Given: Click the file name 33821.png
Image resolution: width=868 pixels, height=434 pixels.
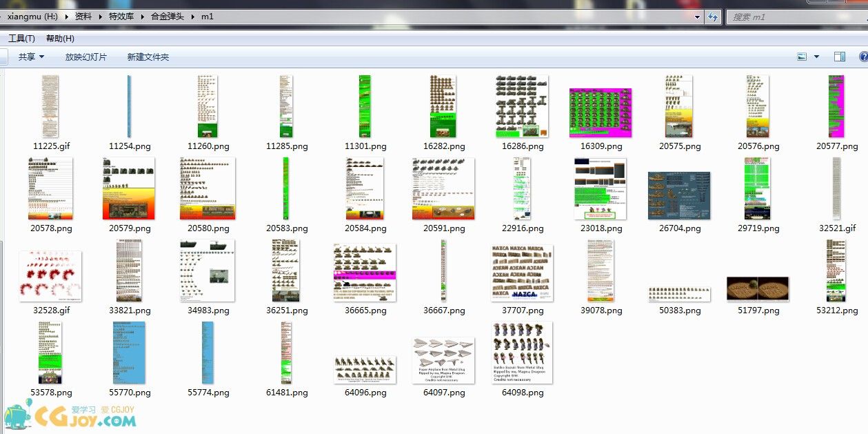Looking at the screenshot, I should (130, 310).
